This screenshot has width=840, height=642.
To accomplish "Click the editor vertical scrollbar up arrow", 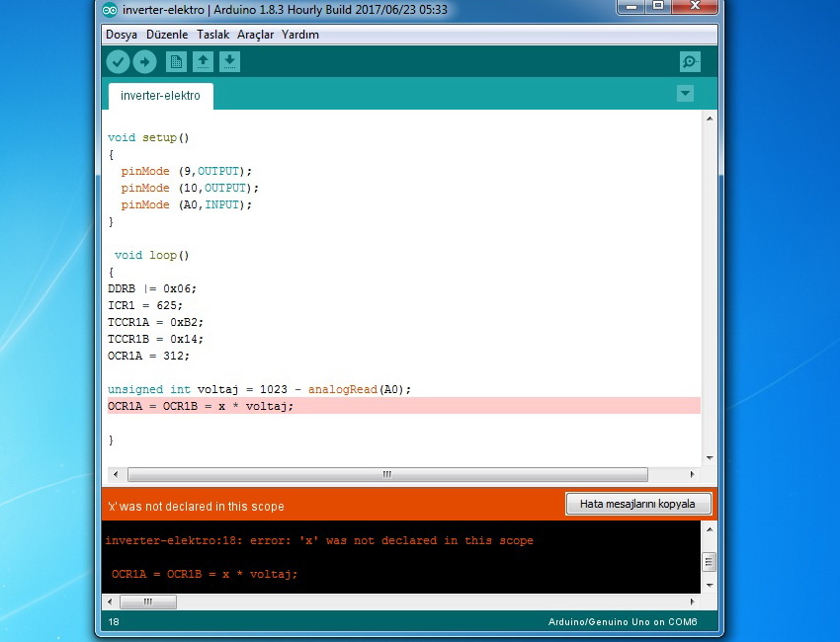I will tap(710, 119).
